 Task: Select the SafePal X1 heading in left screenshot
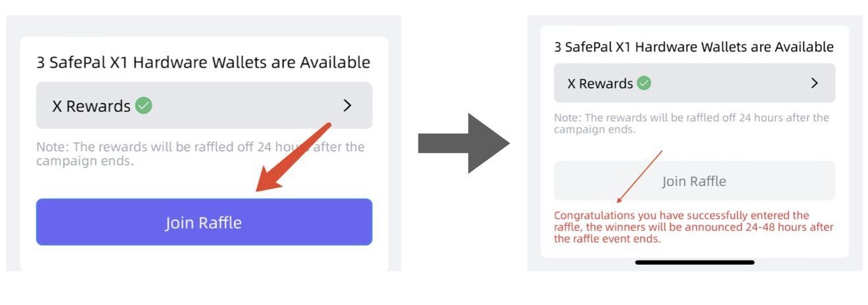[203, 62]
